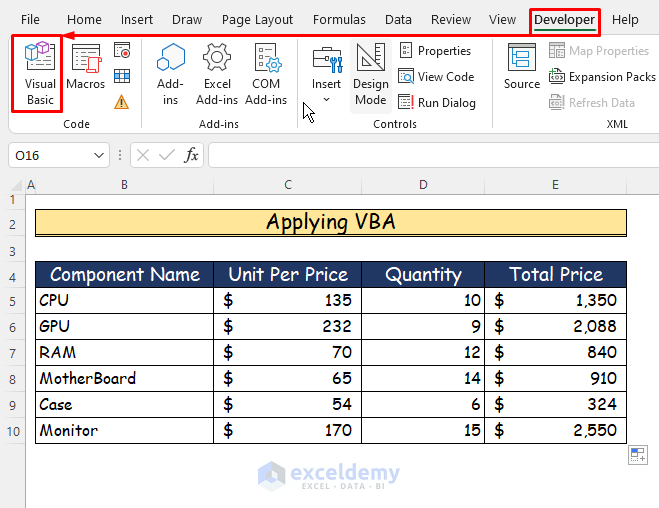Viewport: 659px width, 508px height.
Task: Select total price cell showing 2,550
Action: pyautogui.click(x=556, y=431)
